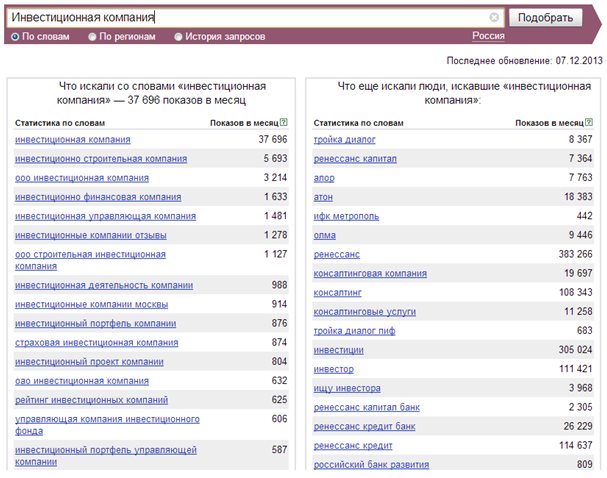Click left 'Статистика по словам' column header
Viewport: 607px width, 478px height.
point(60,123)
